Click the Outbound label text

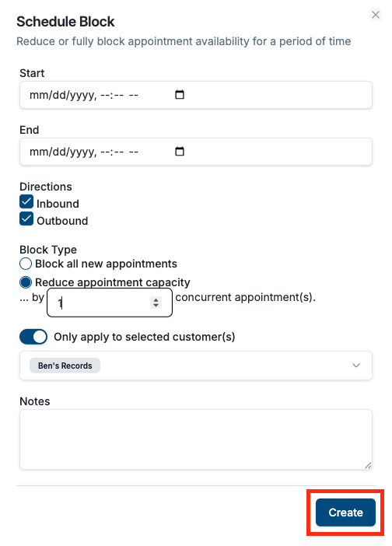[x=62, y=221]
